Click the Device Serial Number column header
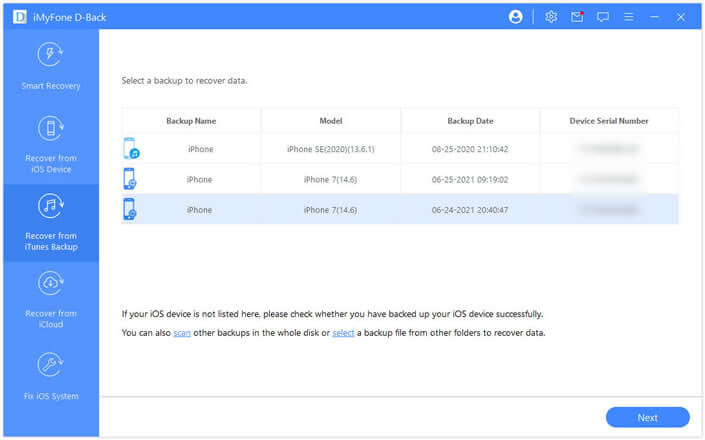 coord(609,121)
